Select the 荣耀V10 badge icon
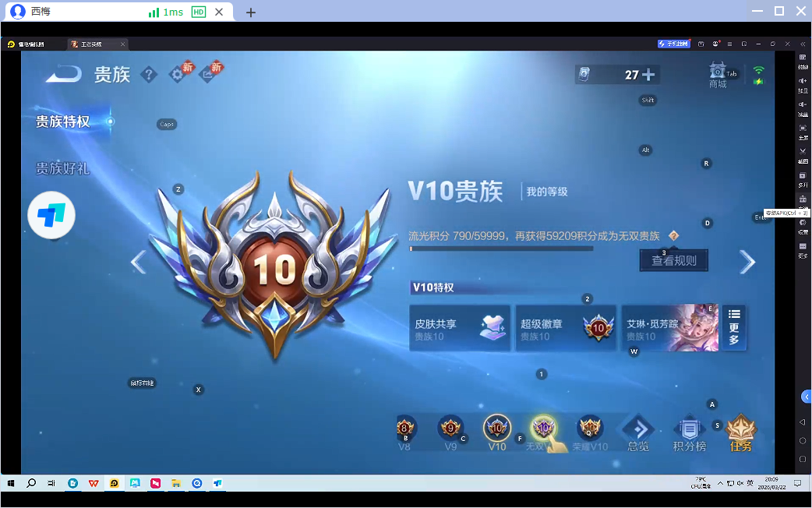 tap(590, 429)
